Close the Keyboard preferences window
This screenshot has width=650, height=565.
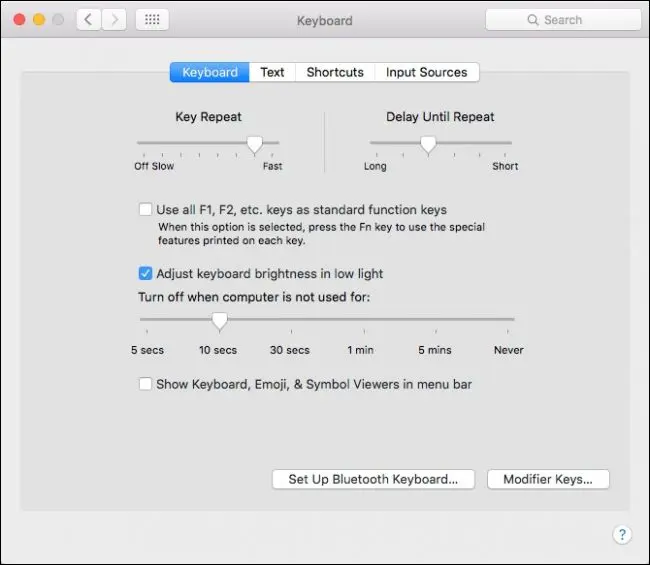(x=19, y=19)
